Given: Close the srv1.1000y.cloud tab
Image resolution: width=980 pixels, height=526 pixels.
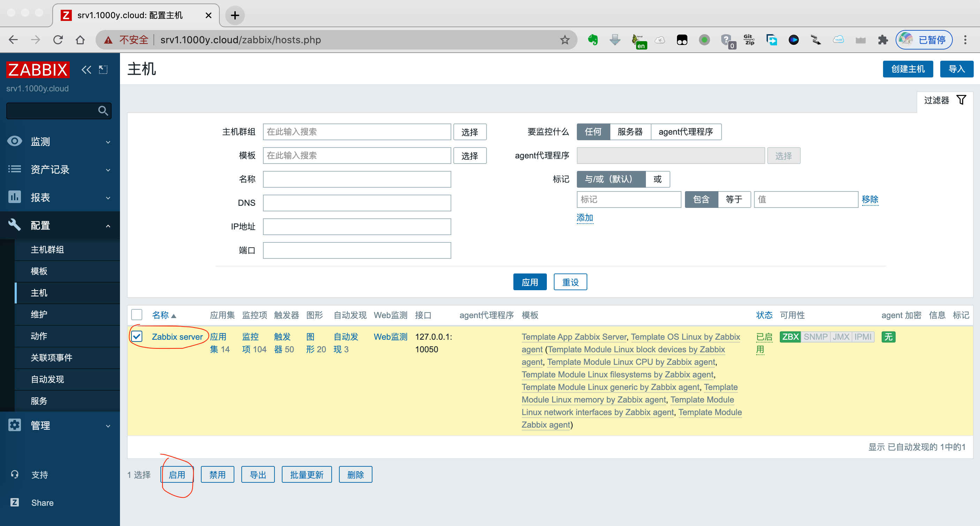Looking at the screenshot, I should coord(208,16).
